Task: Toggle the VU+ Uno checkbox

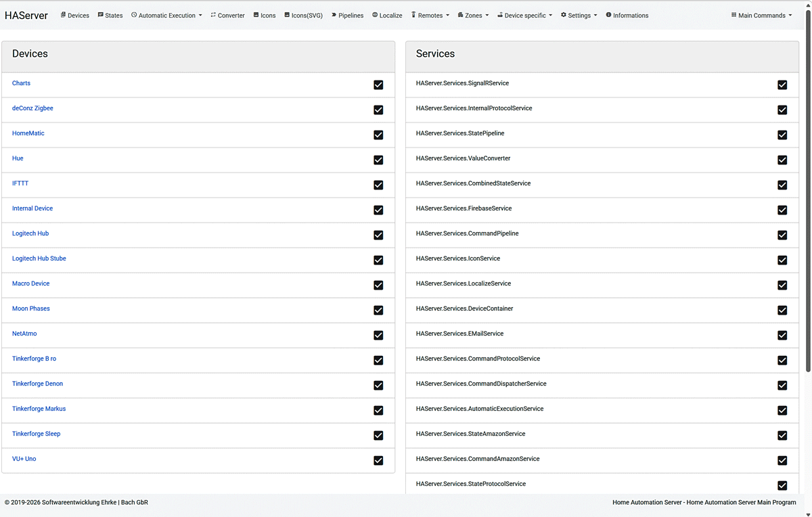Action: click(x=378, y=460)
